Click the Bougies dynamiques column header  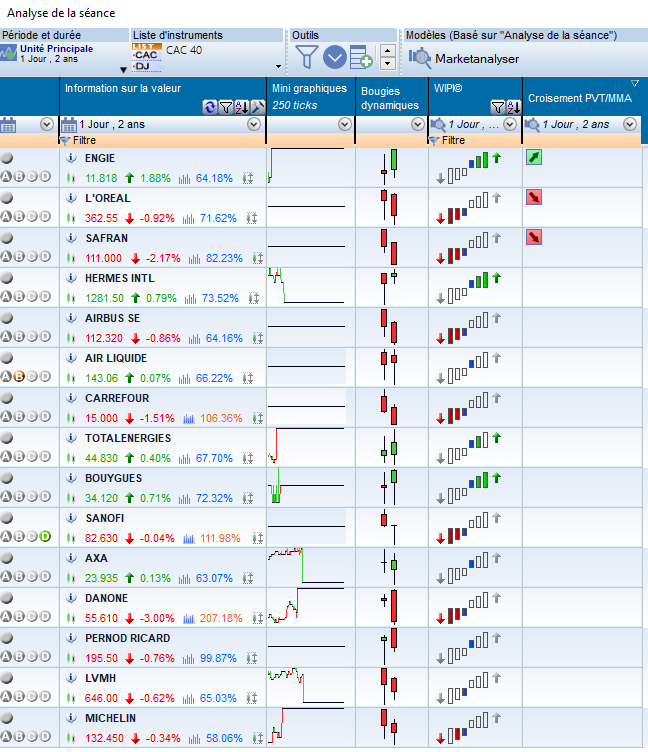pos(390,98)
